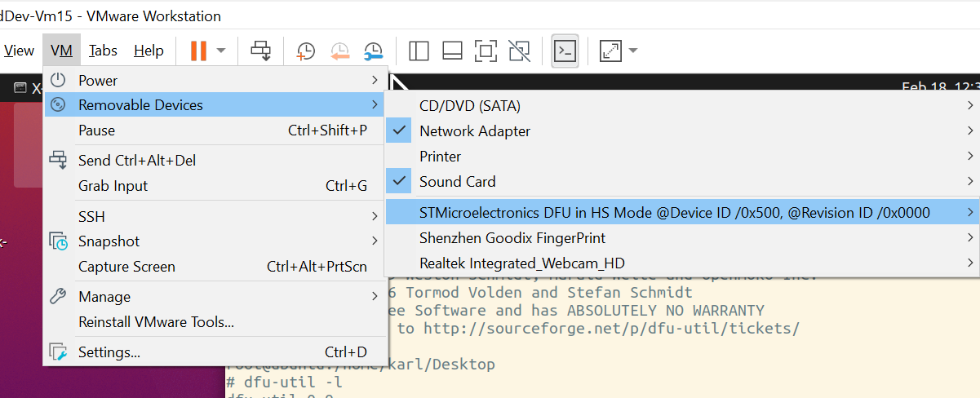The width and height of the screenshot is (980, 398).
Task: Open CD/DVD (SATA) device submenu
Action: point(682,106)
